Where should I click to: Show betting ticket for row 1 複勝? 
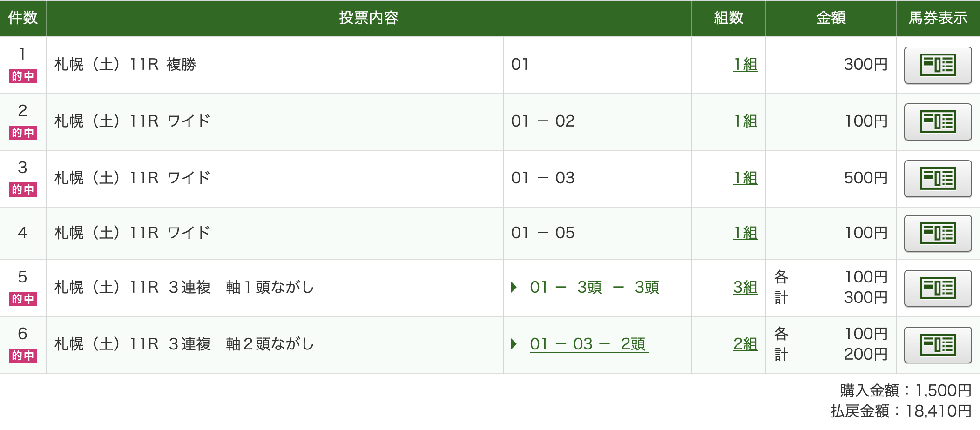click(938, 65)
